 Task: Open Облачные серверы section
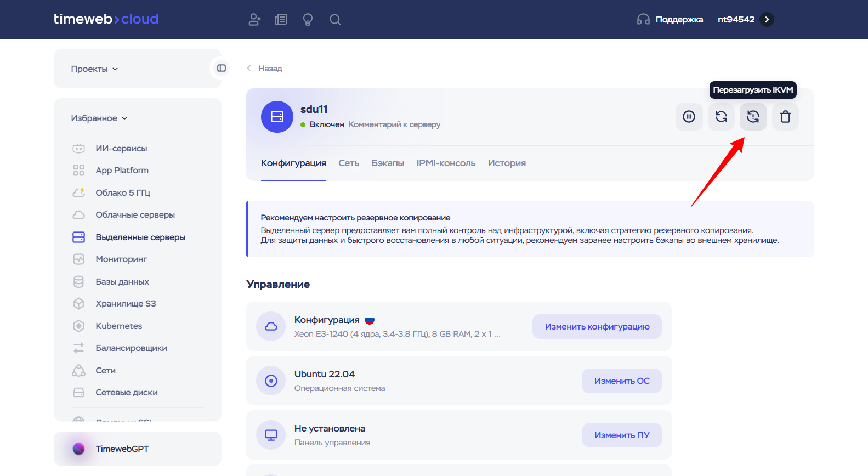(135, 214)
